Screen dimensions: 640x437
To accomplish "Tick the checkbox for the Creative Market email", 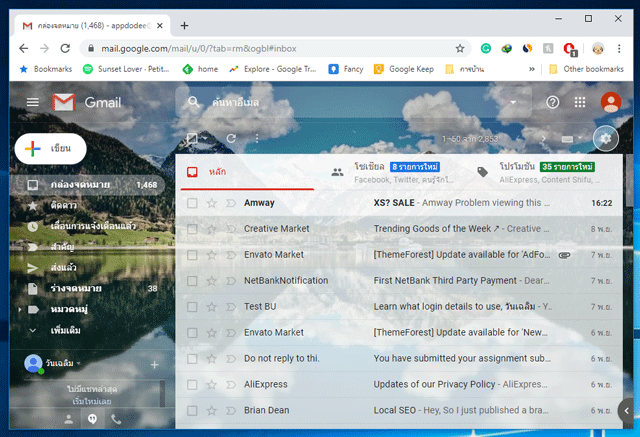I will click(192, 229).
